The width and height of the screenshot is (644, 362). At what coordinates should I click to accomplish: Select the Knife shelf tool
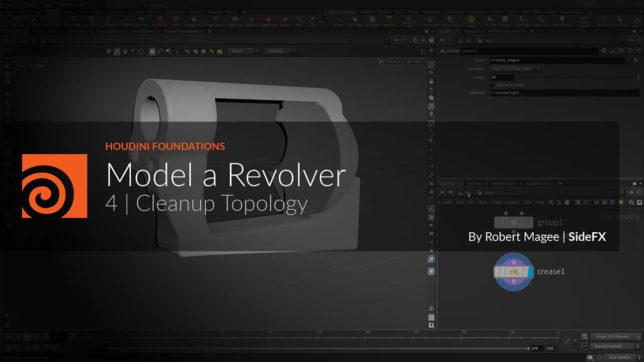299,21
